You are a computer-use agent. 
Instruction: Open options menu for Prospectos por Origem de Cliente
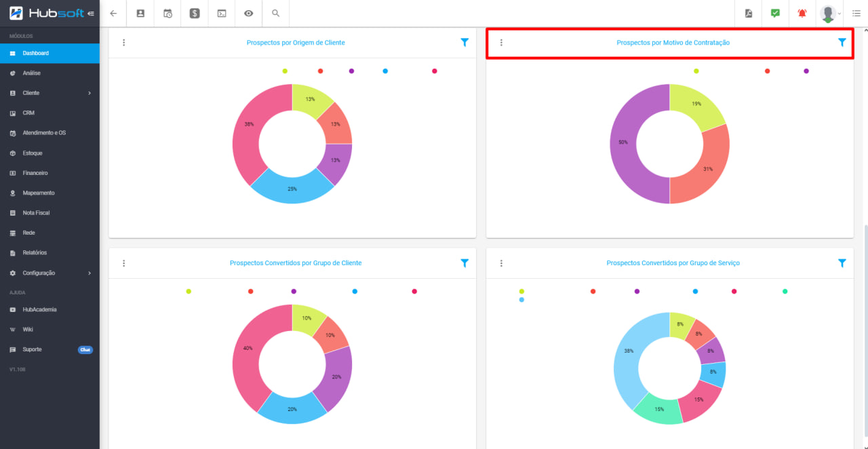point(123,43)
